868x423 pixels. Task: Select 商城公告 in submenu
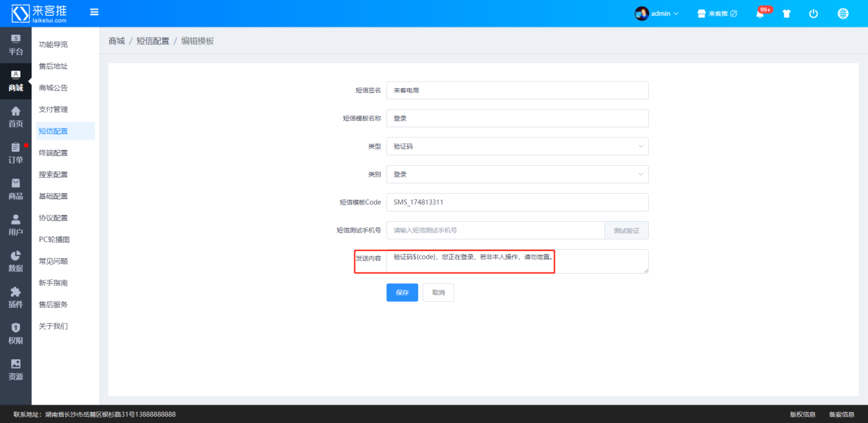[53, 88]
